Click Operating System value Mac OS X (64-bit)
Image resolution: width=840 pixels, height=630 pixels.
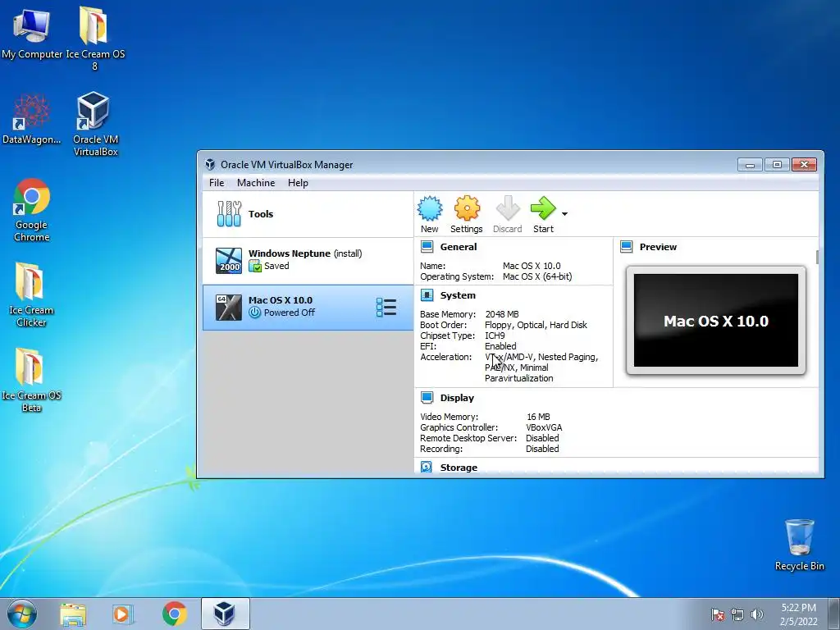pyautogui.click(x=537, y=276)
